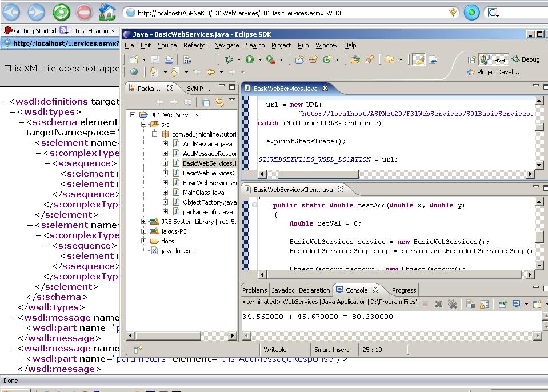Image resolution: width=548 pixels, height=392 pixels.
Task: Click the New Java Package toolbar icon
Action: click(x=313, y=60)
